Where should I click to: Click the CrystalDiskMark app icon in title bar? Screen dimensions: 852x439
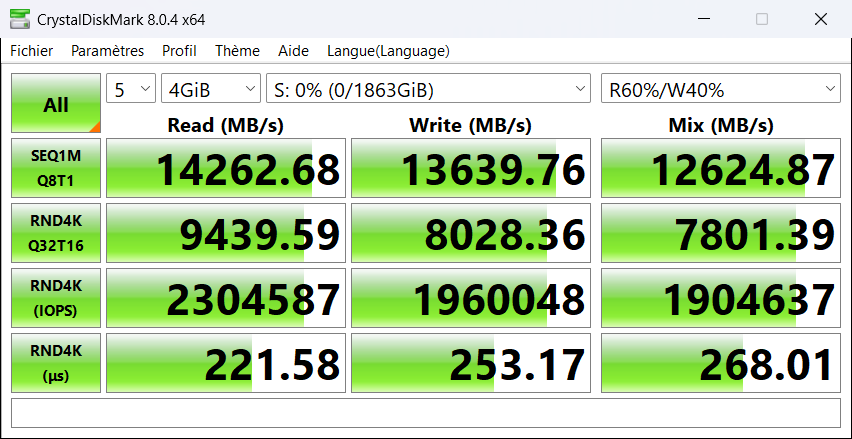[x=18, y=19]
